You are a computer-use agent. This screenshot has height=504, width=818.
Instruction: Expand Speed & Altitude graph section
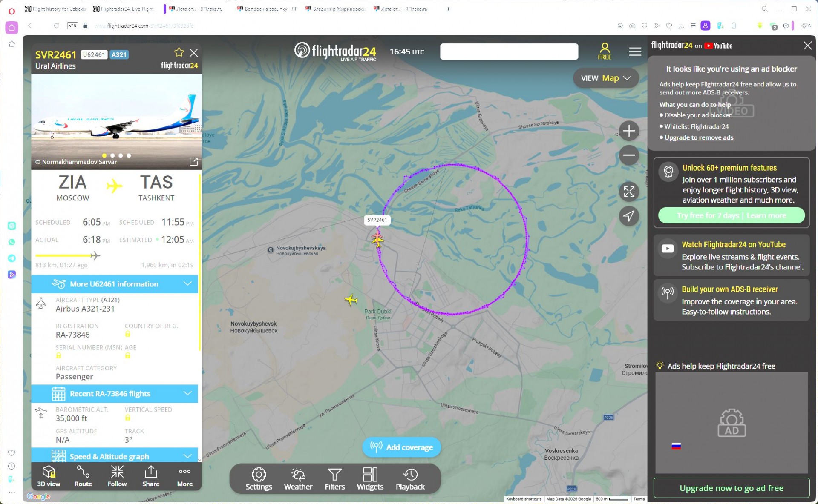pos(115,455)
